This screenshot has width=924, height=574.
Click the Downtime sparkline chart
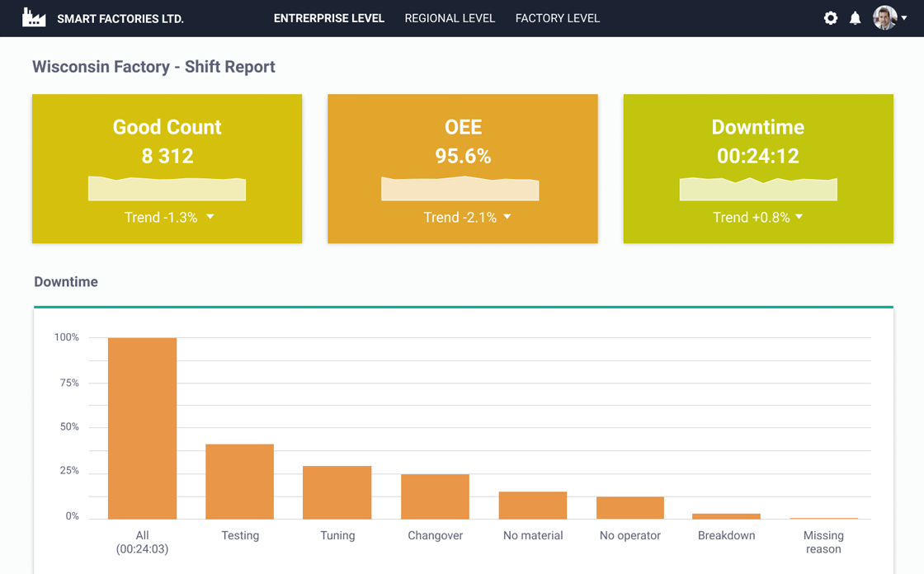pyautogui.click(x=758, y=190)
